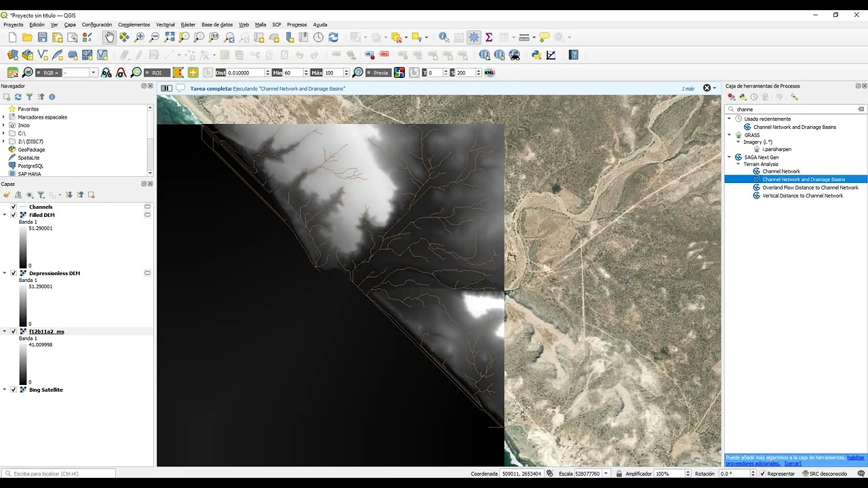
Task: Toggle visibility of the Channels layer
Action: [x=14, y=207]
